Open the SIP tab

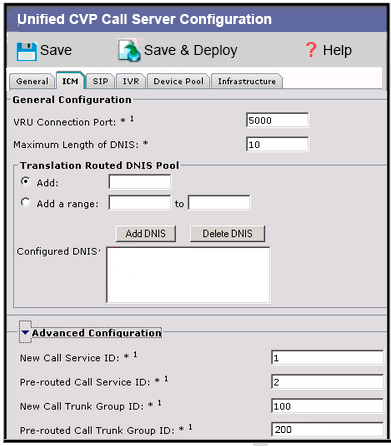pyautogui.click(x=100, y=81)
